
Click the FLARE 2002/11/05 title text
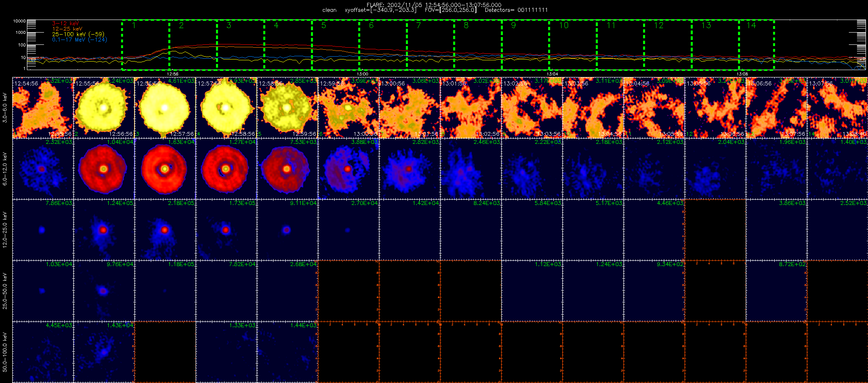coord(434,5)
